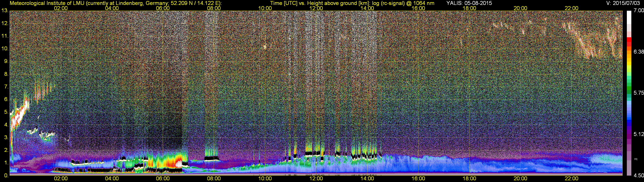The height and width of the screenshot is (182, 644).
Task: Click the 06:00 label on the bottom time axis
Action: point(163,179)
